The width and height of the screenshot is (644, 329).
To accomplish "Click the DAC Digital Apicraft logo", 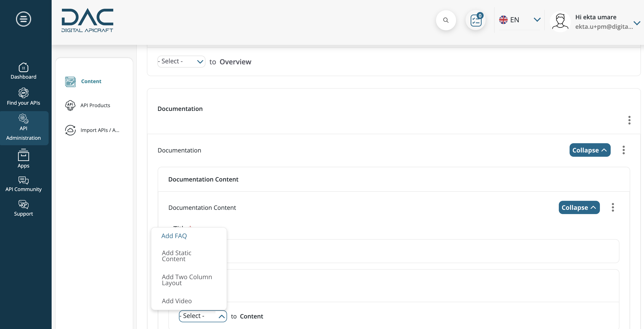I will point(87,21).
